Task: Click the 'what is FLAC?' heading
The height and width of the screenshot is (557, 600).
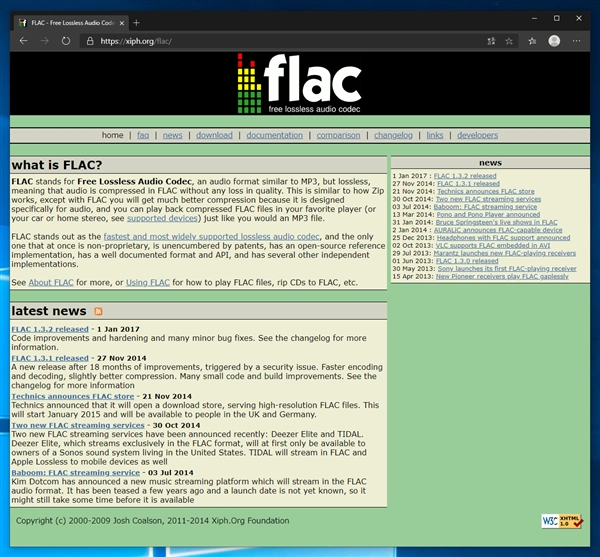Action: click(x=57, y=165)
